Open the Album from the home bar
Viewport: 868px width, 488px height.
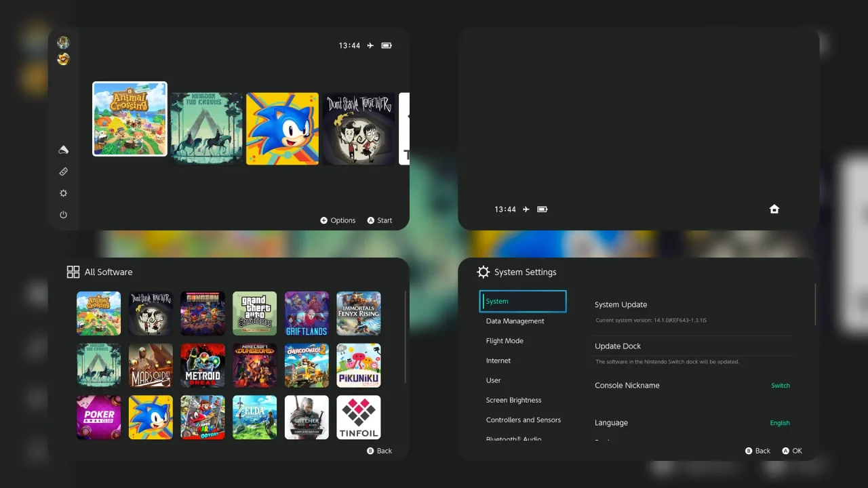pos(63,149)
